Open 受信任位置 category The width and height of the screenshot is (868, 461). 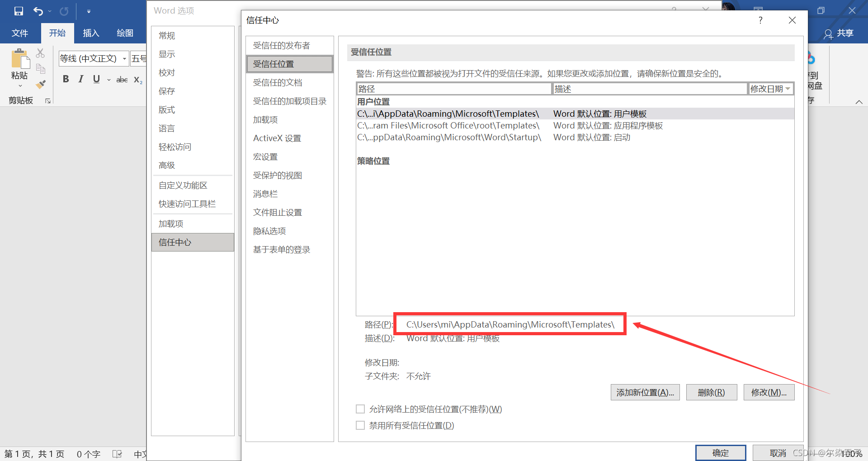289,64
